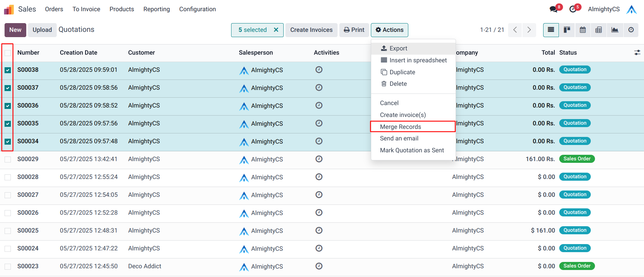Screen dimensions: 644x277
Task: Open optional columns settings icon
Action: coord(637,53)
